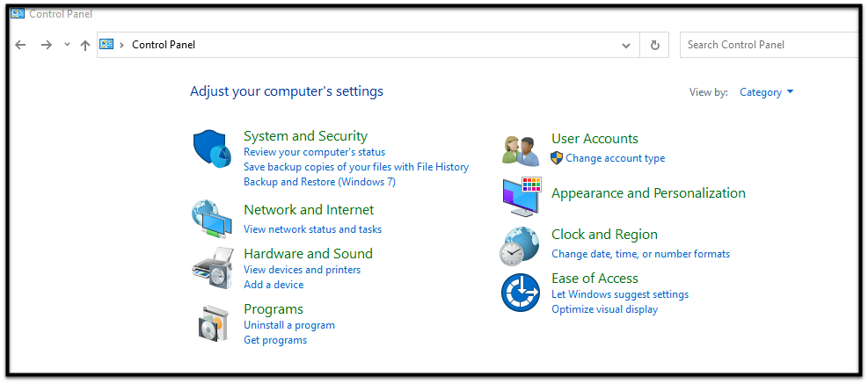Click the System and Security shield icon
Screen dimensions: 868x384
210,147
